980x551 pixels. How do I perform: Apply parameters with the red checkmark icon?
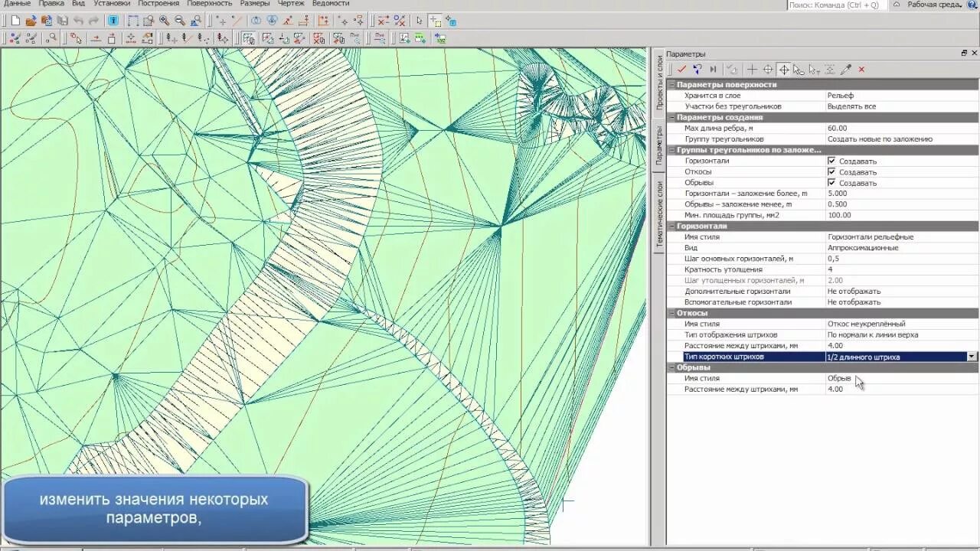click(x=681, y=69)
